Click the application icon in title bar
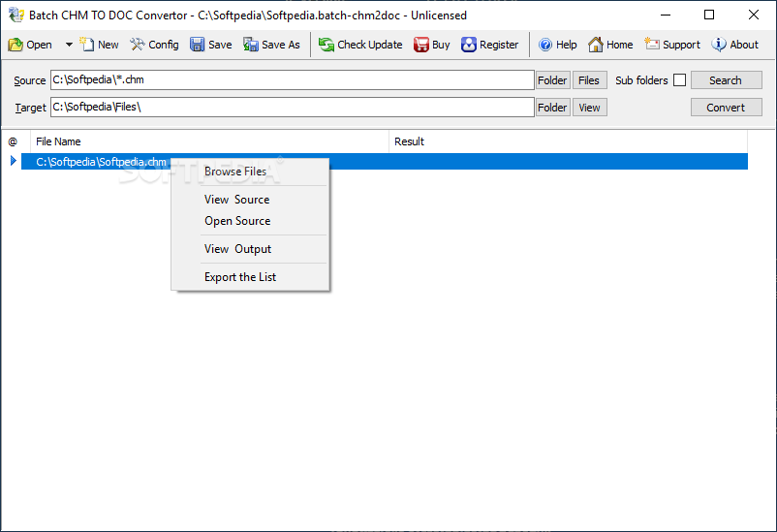The height and width of the screenshot is (532, 777). 16,15
